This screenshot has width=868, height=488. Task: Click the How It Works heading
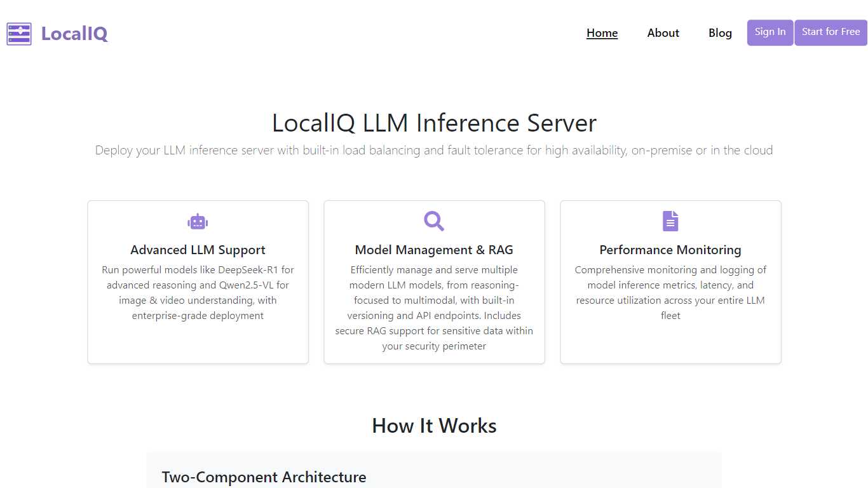434,426
